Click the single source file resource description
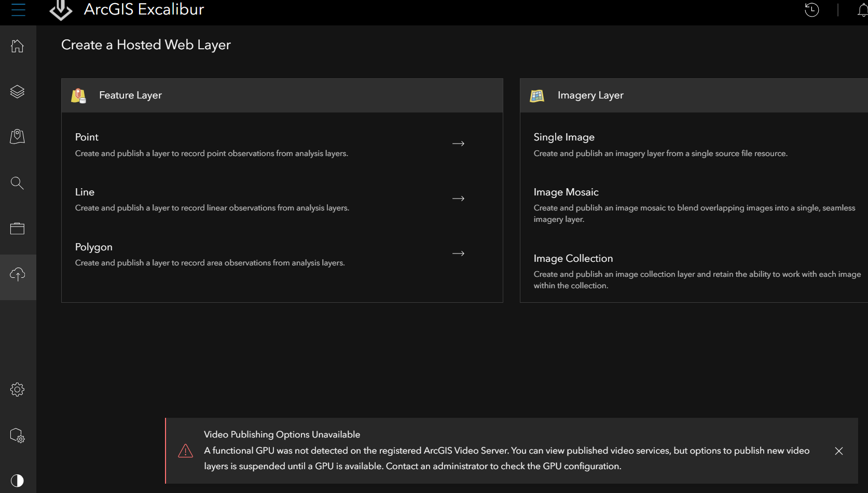The image size is (868, 493). pos(660,153)
